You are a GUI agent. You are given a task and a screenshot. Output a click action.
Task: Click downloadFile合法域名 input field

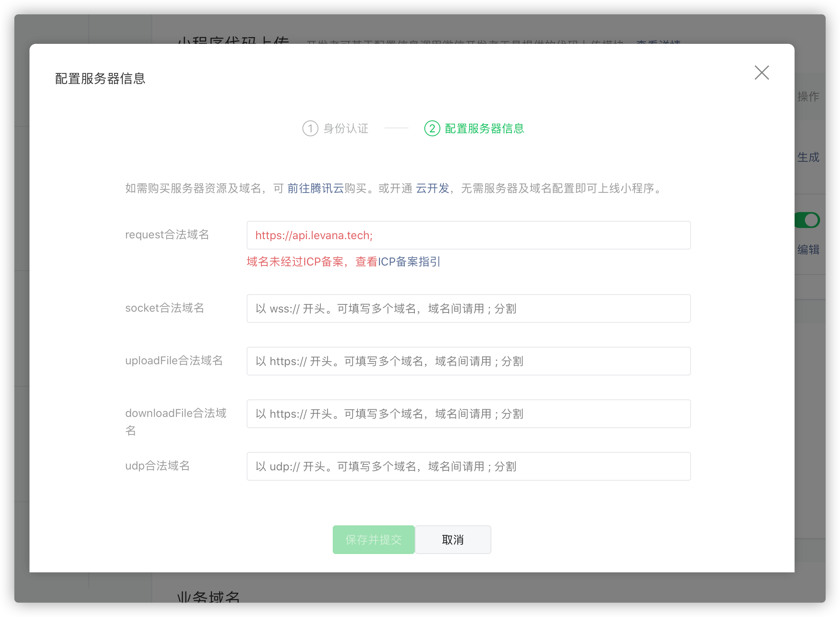468,414
